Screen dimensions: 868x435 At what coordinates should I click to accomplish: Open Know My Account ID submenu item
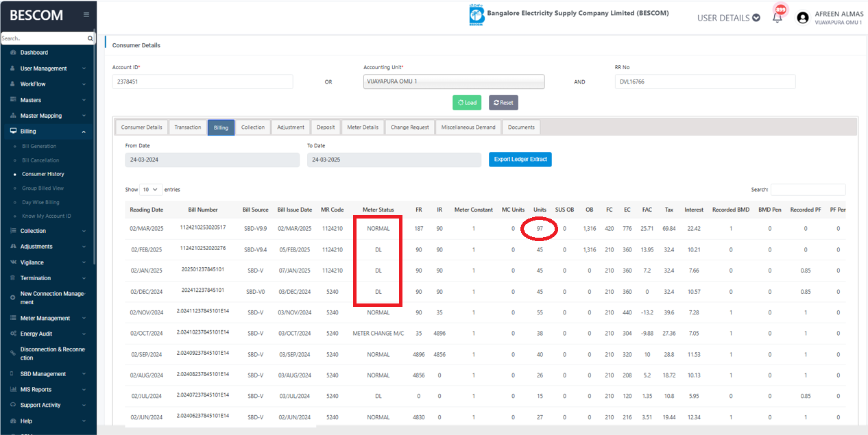tap(47, 216)
